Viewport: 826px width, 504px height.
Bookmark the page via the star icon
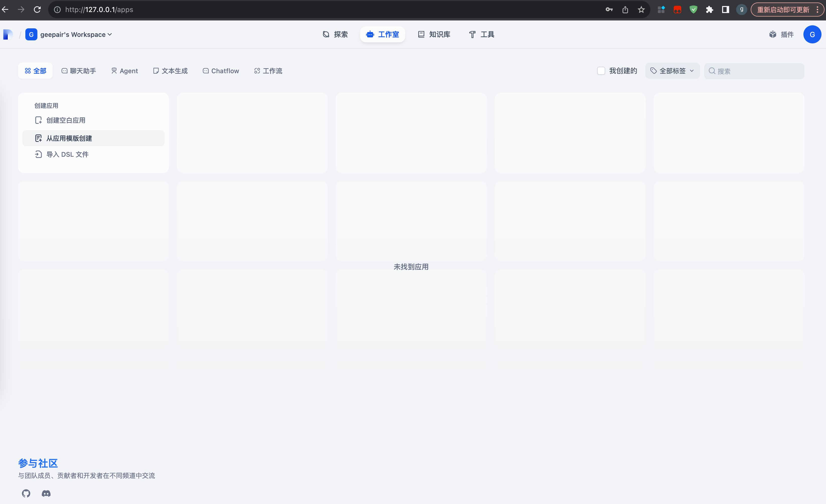(641, 9)
